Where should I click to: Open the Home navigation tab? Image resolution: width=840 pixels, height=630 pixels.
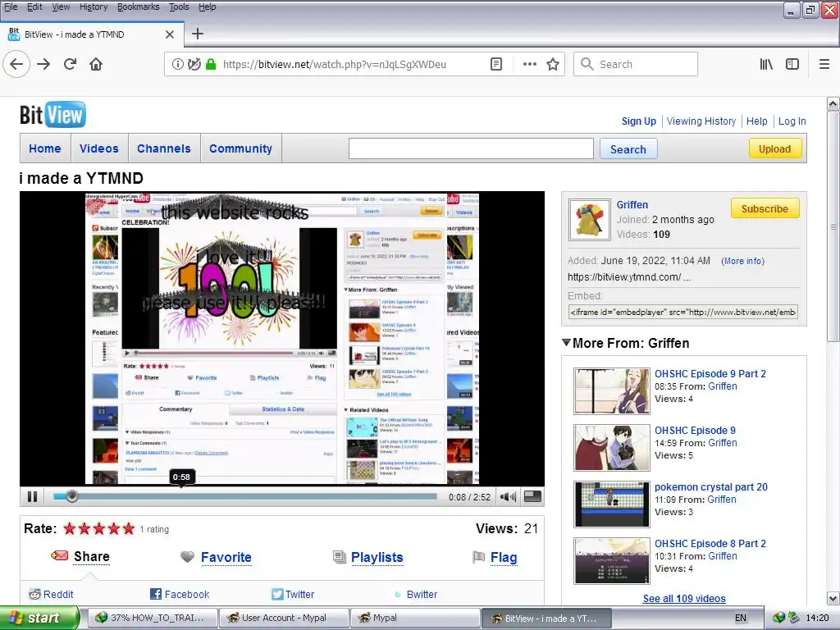click(x=45, y=148)
